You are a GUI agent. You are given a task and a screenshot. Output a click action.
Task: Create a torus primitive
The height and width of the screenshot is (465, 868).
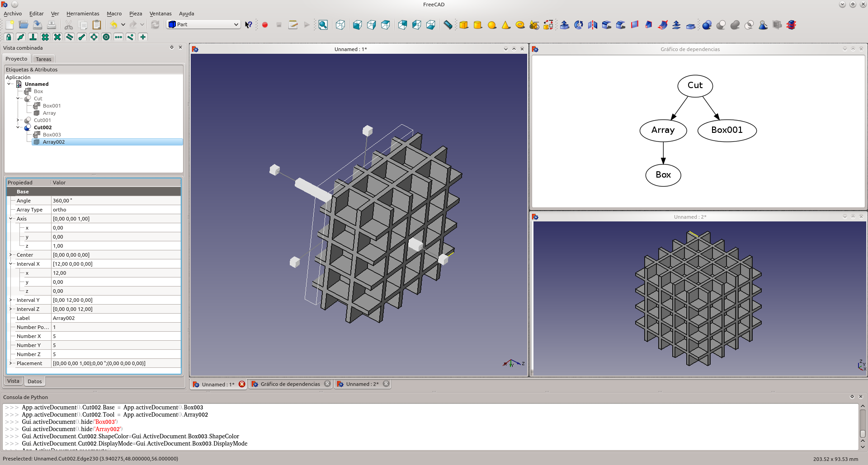(x=520, y=25)
